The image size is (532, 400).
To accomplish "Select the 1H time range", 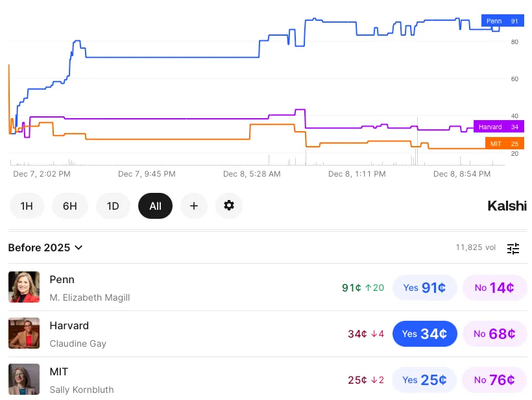I will (27, 206).
